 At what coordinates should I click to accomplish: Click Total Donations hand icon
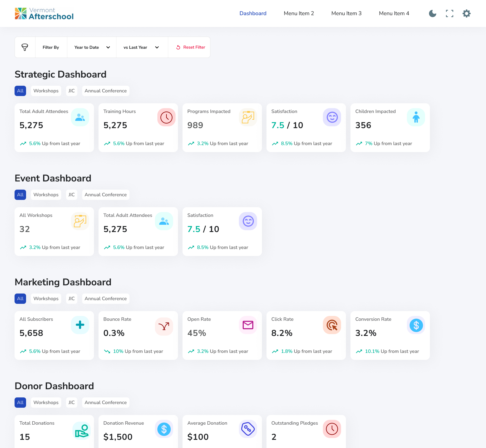click(x=82, y=430)
